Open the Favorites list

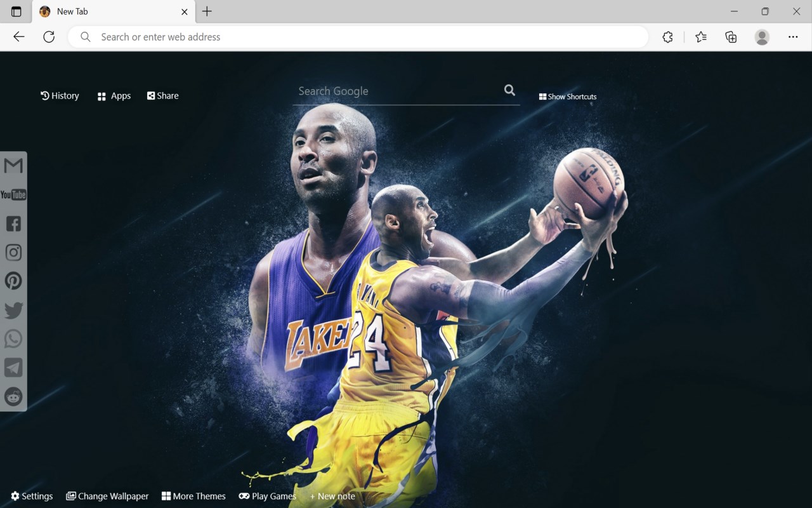tap(701, 37)
